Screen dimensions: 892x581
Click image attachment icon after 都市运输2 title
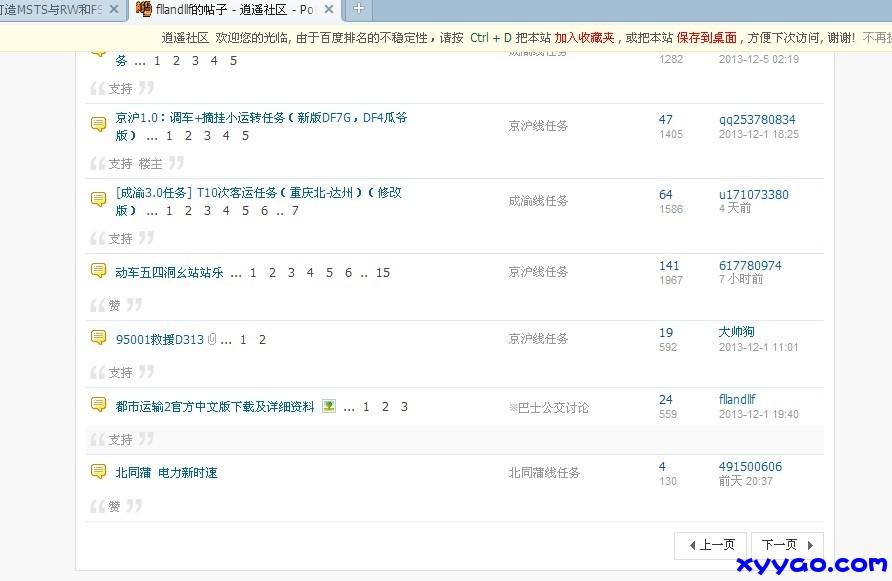pos(329,407)
